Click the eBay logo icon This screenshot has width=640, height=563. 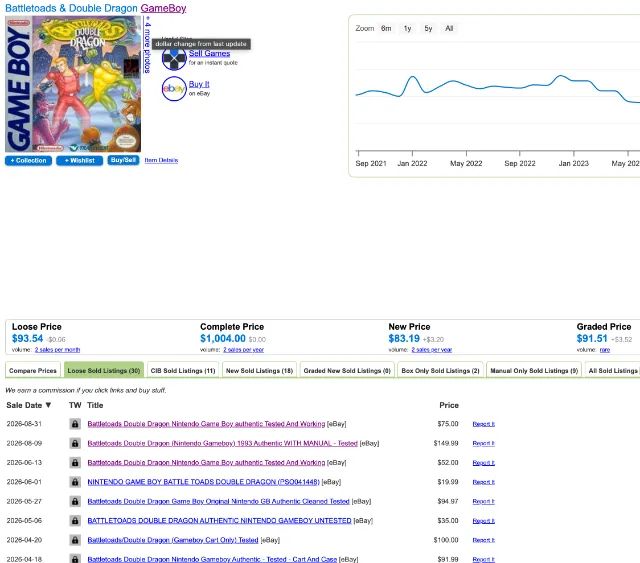(x=174, y=89)
